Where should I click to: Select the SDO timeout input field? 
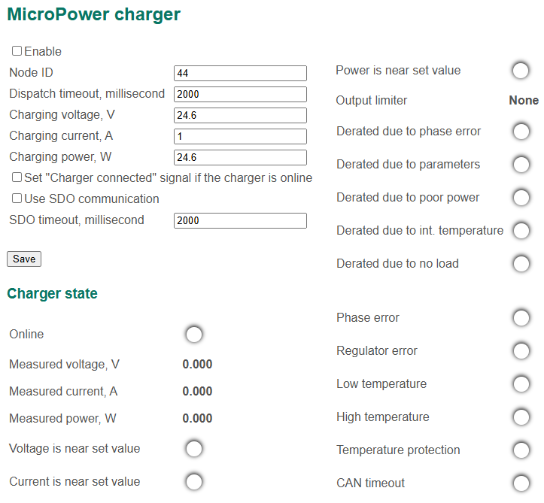(x=240, y=221)
